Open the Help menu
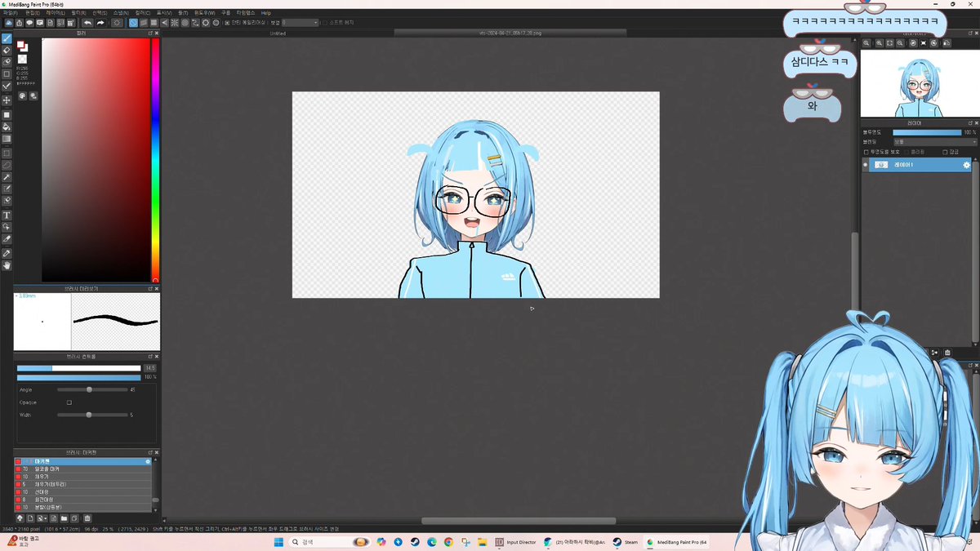The height and width of the screenshot is (551, 980). point(265,13)
